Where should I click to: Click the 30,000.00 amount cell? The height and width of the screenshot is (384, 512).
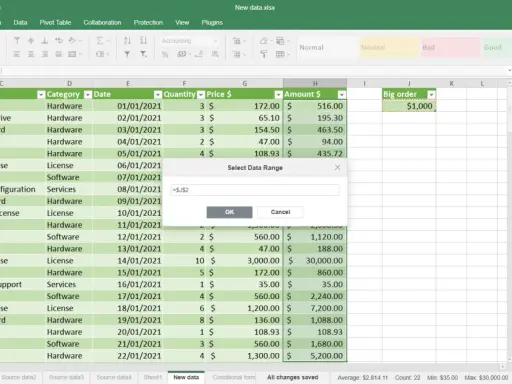(x=315, y=261)
